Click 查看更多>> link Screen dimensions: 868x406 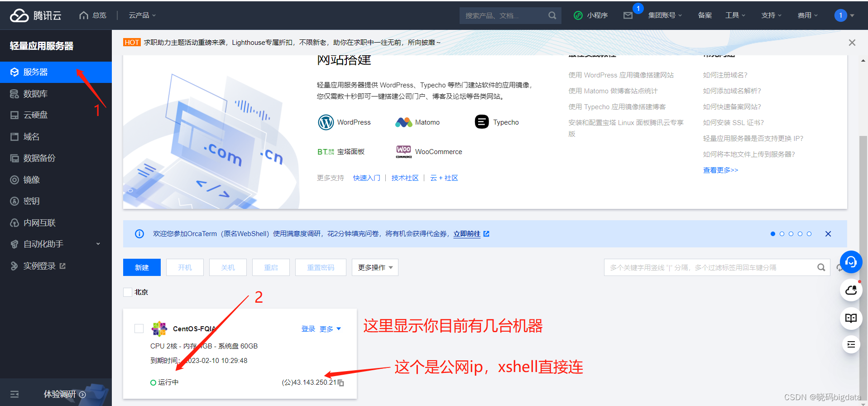pos(720,170)
